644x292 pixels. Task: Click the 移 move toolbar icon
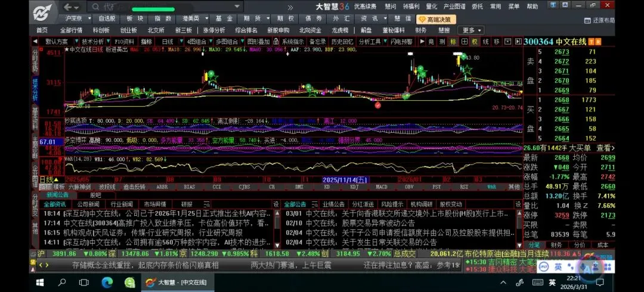point(497,42)
